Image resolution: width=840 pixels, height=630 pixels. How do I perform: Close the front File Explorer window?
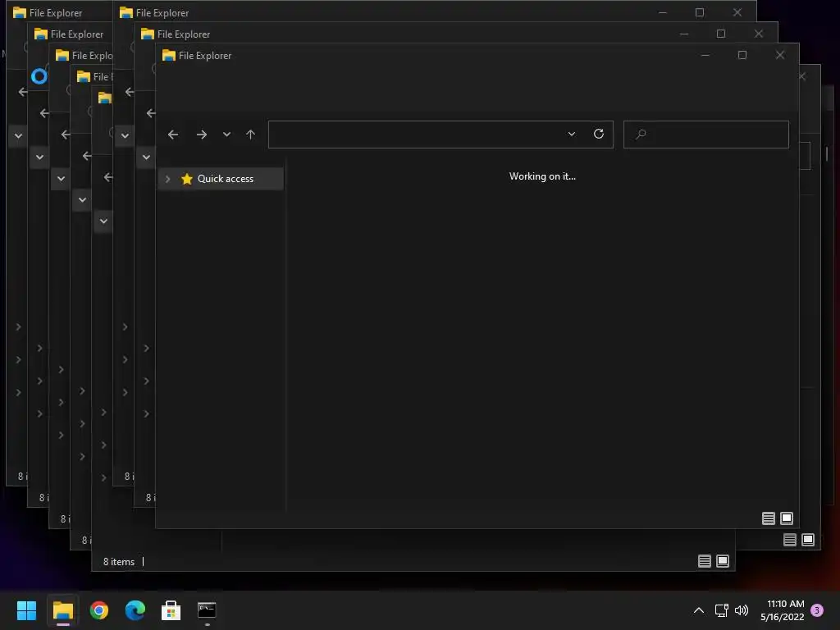click(780, 55)
